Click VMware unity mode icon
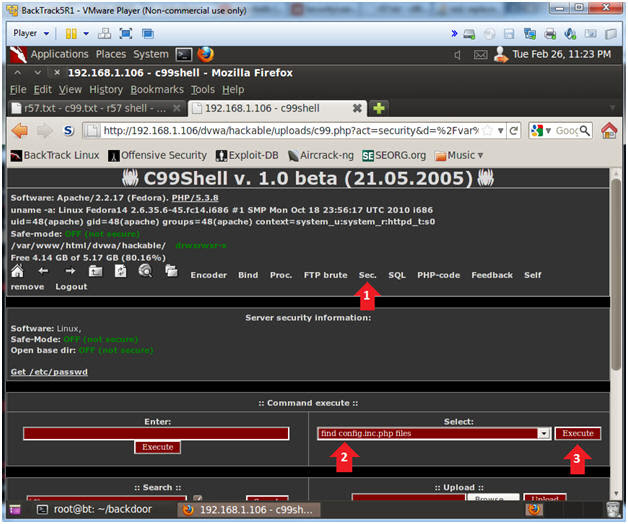628x524 pixels. pos(148,34)
